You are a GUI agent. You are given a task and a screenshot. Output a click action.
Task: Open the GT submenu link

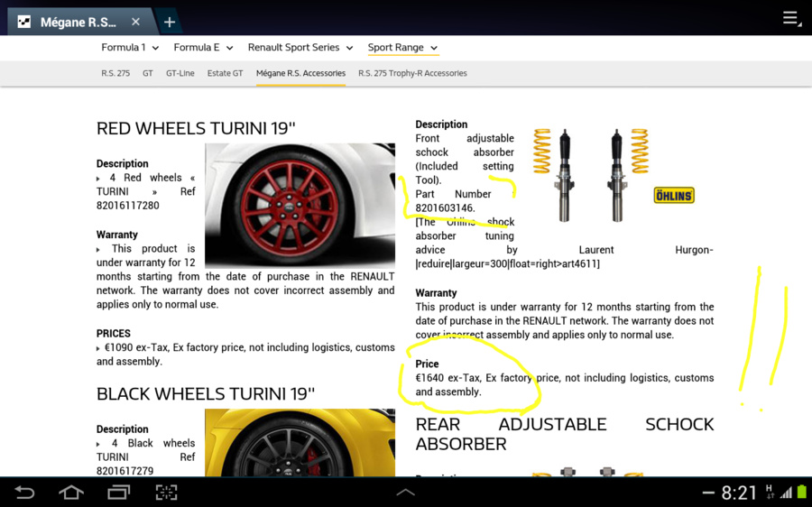[148, 74]
